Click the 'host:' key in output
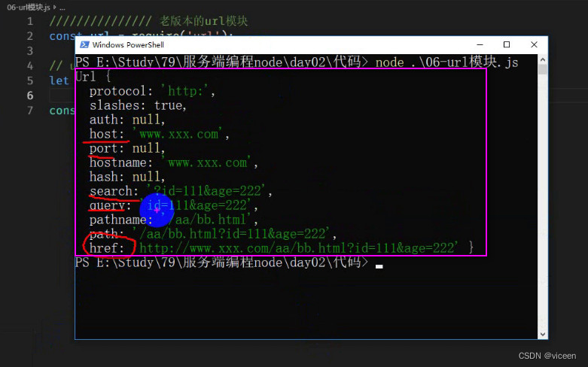Image resolution: width=588 pixels, height=367 pixels. click(x=106, y=134)
